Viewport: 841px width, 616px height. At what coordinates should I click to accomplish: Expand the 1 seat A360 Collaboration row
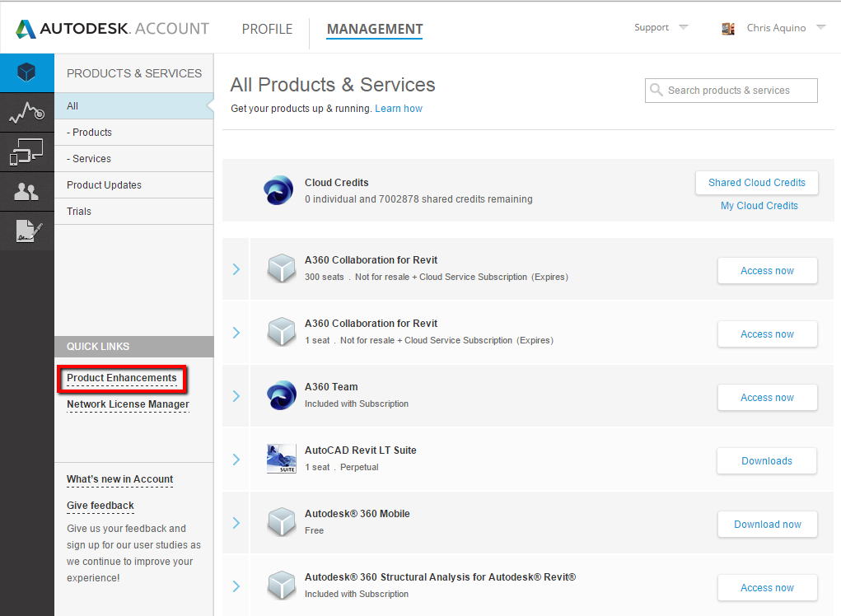coord(236,333)
